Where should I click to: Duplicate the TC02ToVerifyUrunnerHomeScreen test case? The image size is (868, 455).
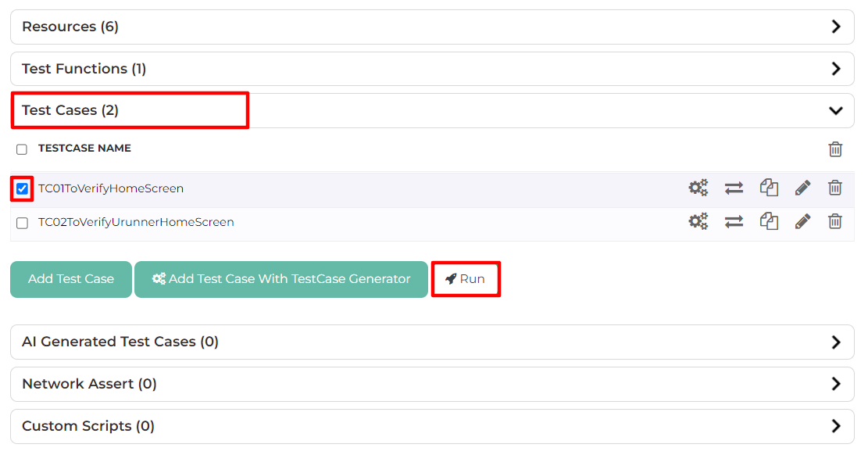(x=769, y=222)
